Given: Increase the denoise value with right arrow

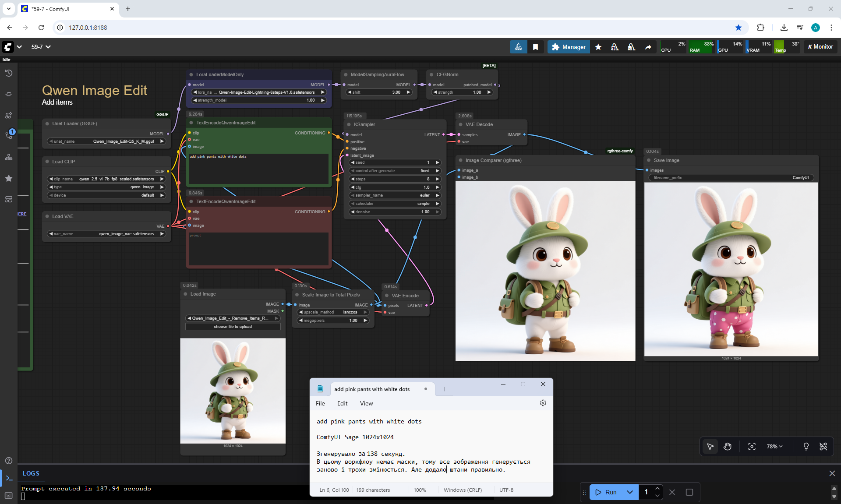Looking at the screenshot, I should tap(437, 212).
